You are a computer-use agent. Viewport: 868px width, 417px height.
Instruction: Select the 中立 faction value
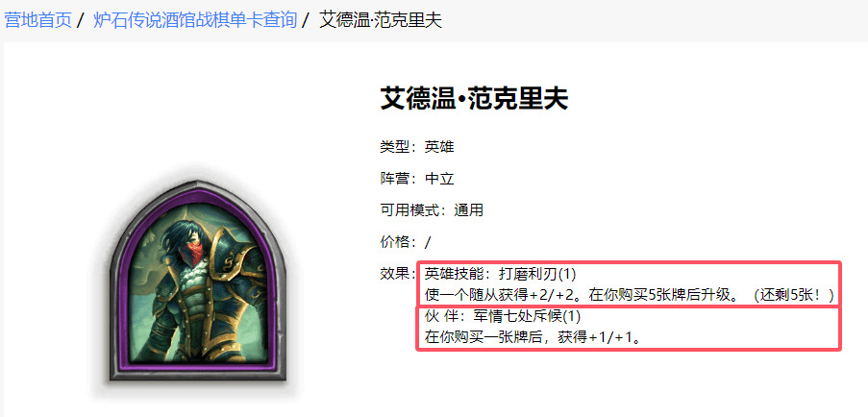click(x=439, y=179)
